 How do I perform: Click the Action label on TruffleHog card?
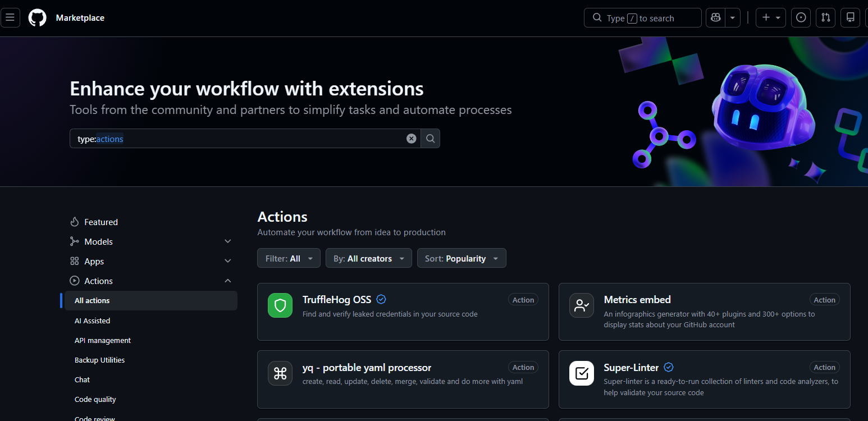(523, 300)
